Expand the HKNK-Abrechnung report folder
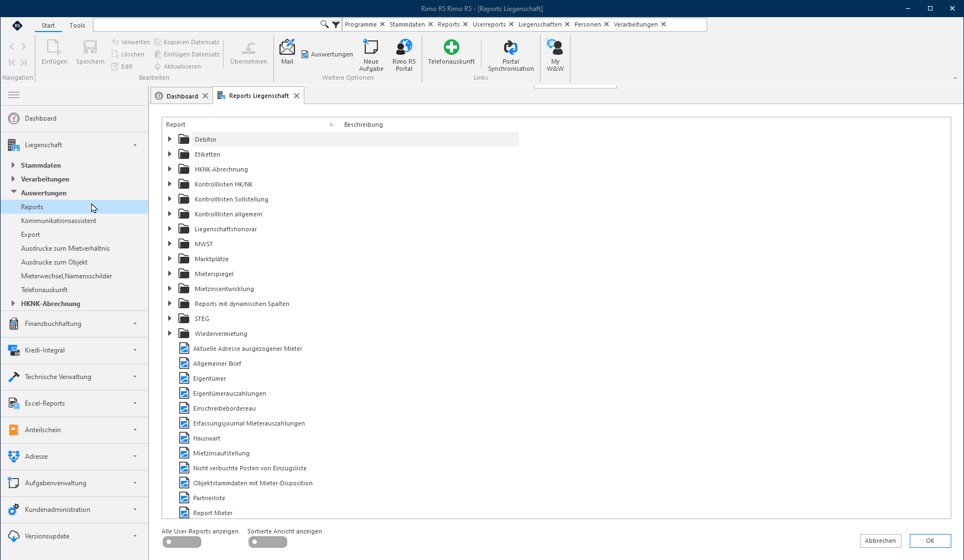Viewport: 964px width, 560px height. (x=170, y=169)
